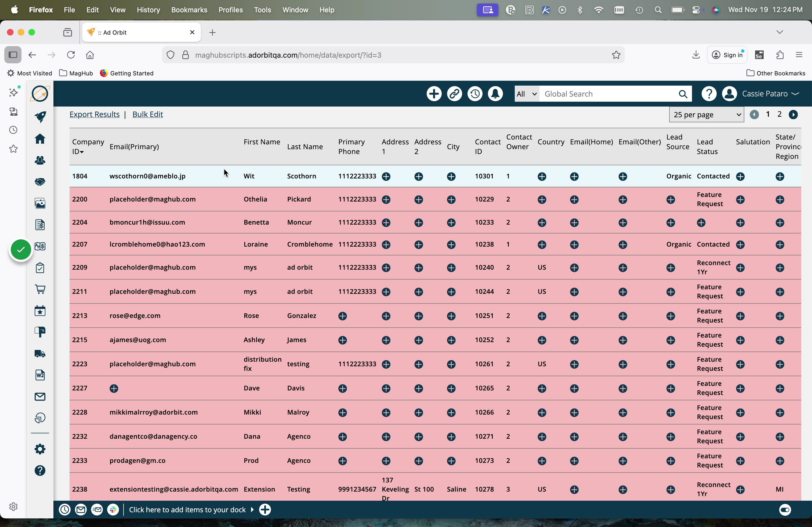Image resolution: width=812 pixels, height=527 pixels.
Task: Toggle the switch at bottom-right of dock
Action: [x=785, y=510]
